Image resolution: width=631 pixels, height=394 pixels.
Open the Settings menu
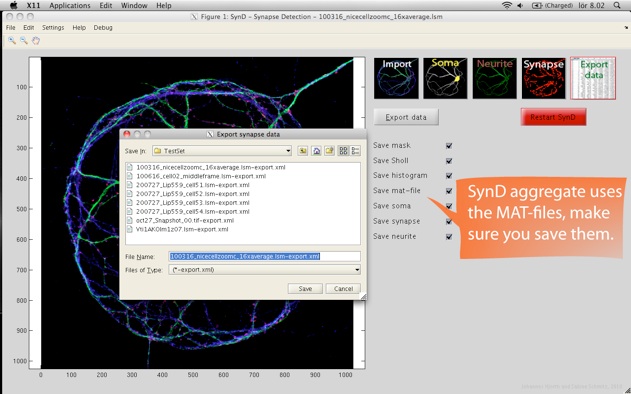[x=53, y=28]
